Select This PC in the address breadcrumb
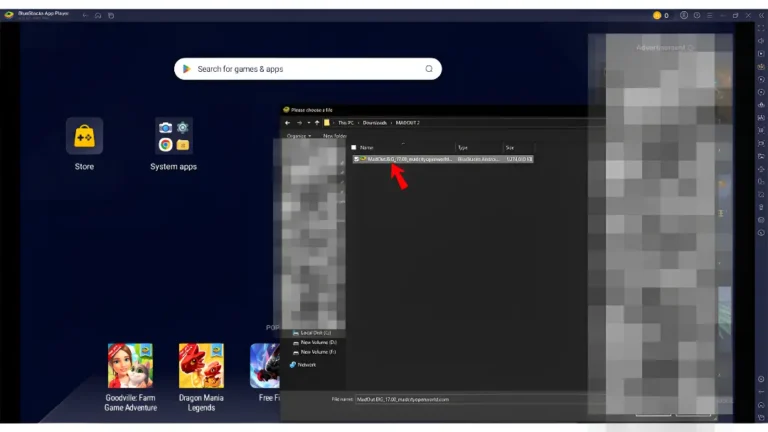The image size is (768, 432). [345, 122]
